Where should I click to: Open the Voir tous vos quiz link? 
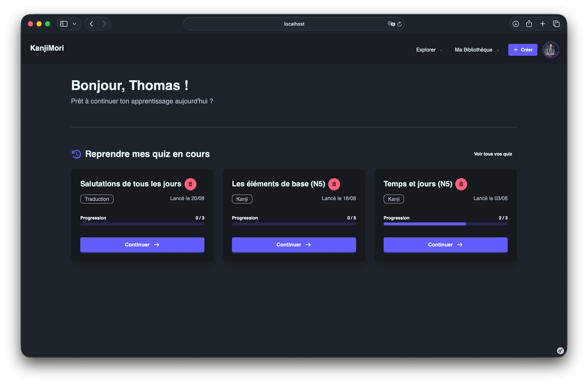(x=493, y=154)
